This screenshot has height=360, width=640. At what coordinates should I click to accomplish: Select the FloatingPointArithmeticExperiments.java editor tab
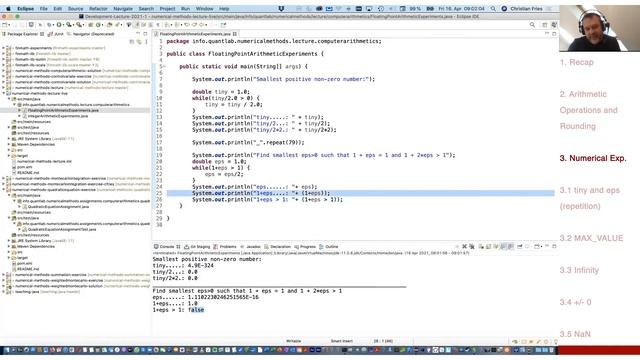tap(195, 34)
